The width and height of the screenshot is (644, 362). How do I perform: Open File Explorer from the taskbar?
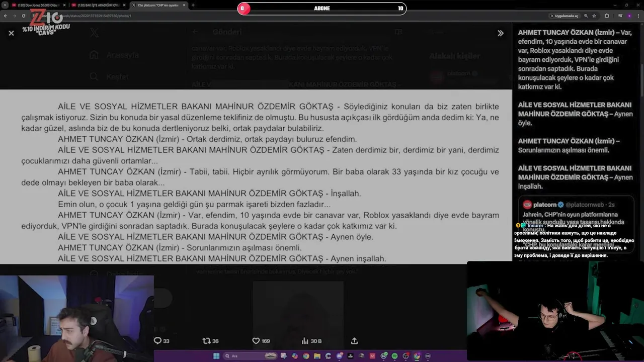pyautogui.click(x=317, y=356)
